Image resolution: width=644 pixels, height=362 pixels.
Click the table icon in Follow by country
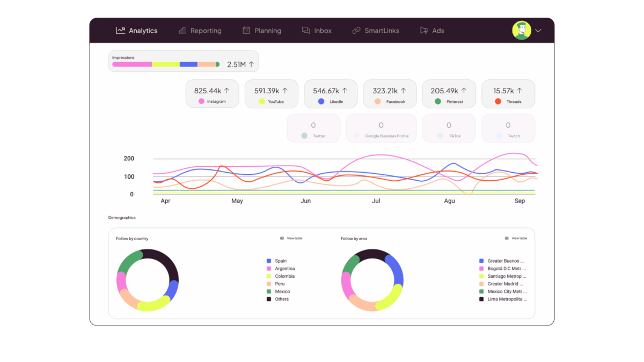(x=282, y=238)
